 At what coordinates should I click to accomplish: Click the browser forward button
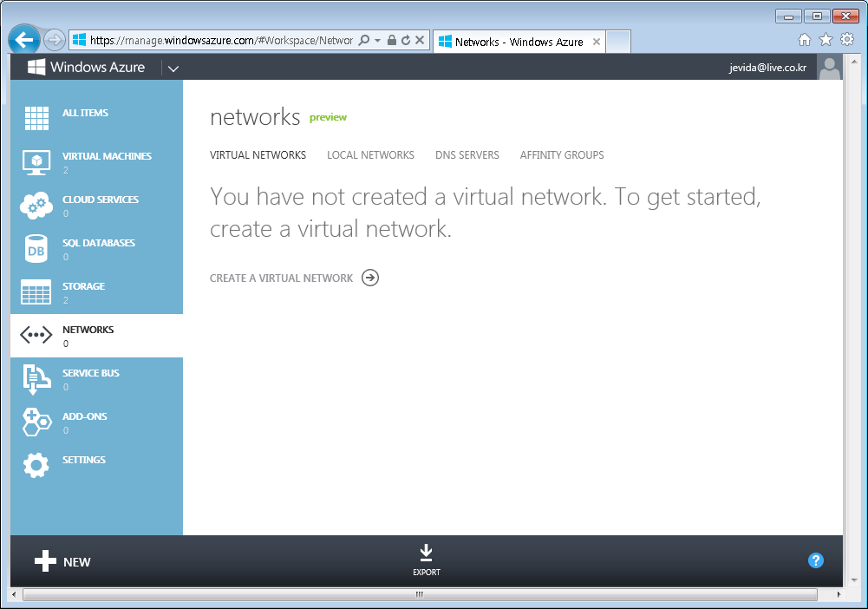pyautogui.click(x=55, y=40)
